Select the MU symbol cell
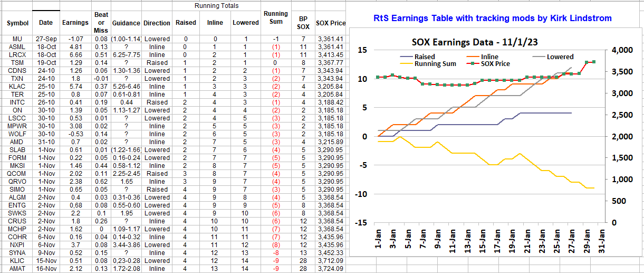 (x=17, y=39)
